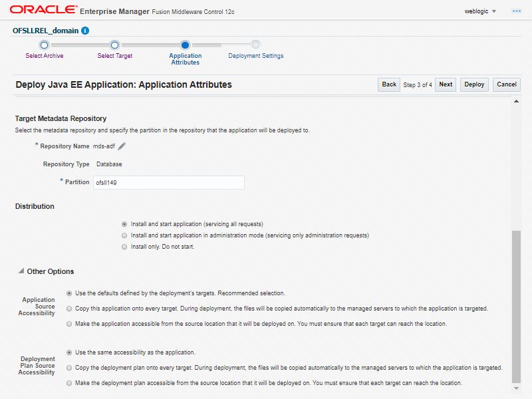Choose Copy this application onto every target
532x399 pixels.
(69, 309)
